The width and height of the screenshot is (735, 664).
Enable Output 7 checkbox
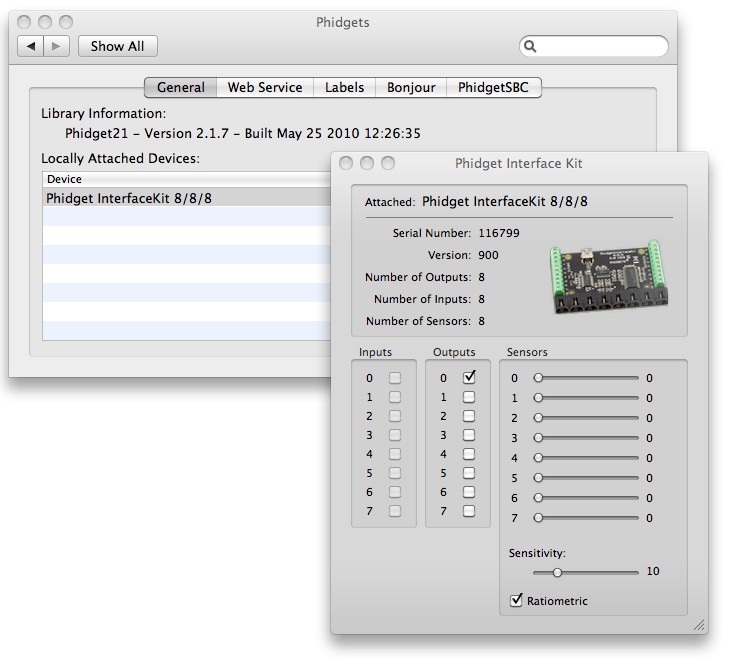click(x=469, y=511)
